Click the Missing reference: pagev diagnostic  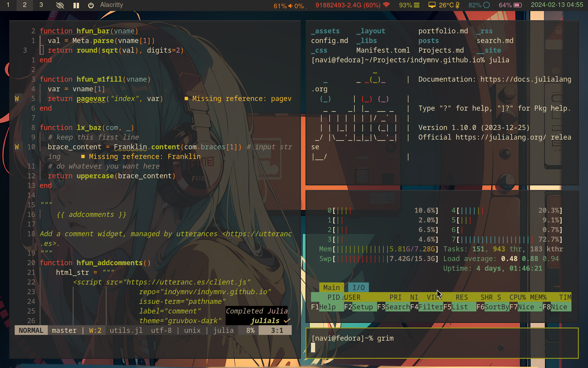pos(238,99)
